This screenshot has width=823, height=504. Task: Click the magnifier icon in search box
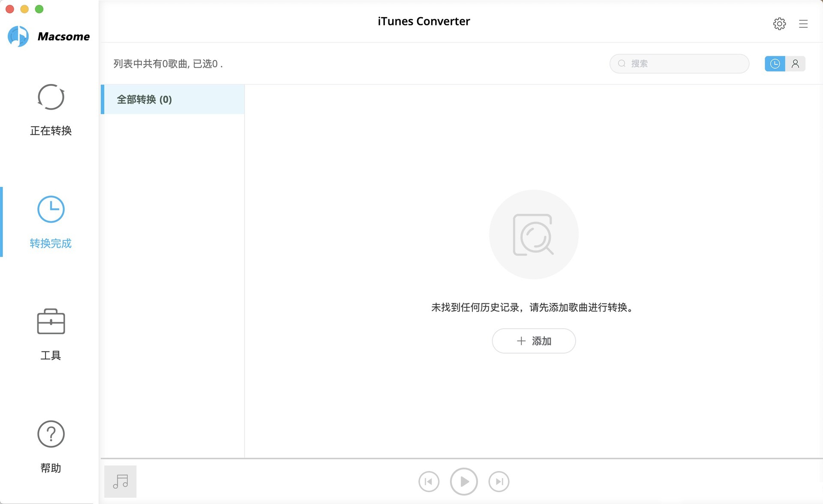[x=622, y=63]
